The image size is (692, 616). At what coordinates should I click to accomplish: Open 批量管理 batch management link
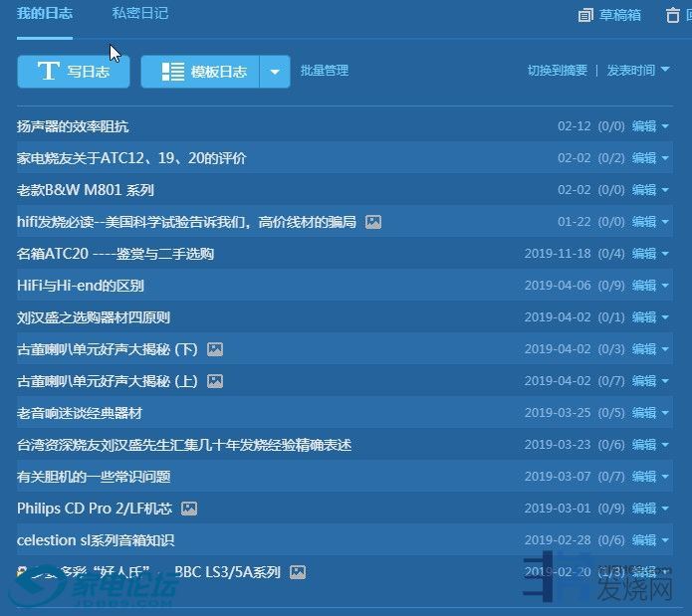coord(325,71)
